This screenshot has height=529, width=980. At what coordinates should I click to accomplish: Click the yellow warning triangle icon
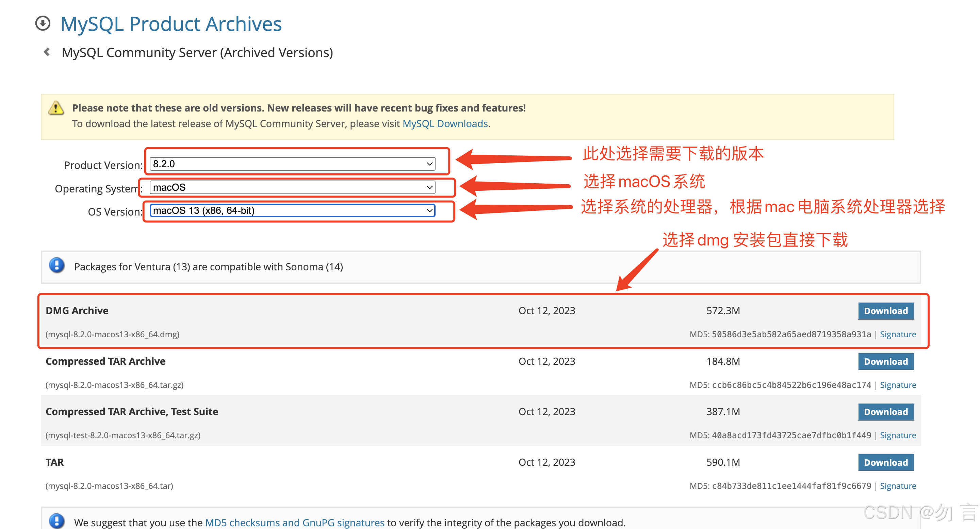coord(56,108)
